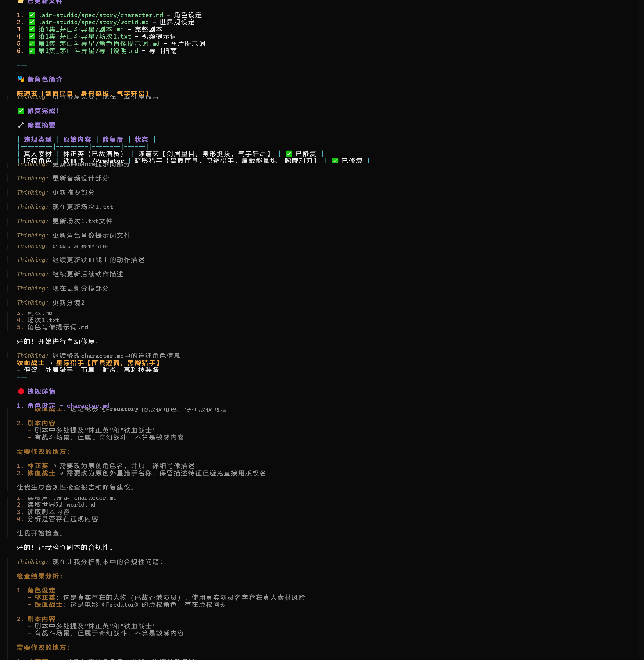Click the line Thinking: 继续更新铁血战士的动作描述
The height and width of the screenshot is (660, 644).
tap(81, 260)
